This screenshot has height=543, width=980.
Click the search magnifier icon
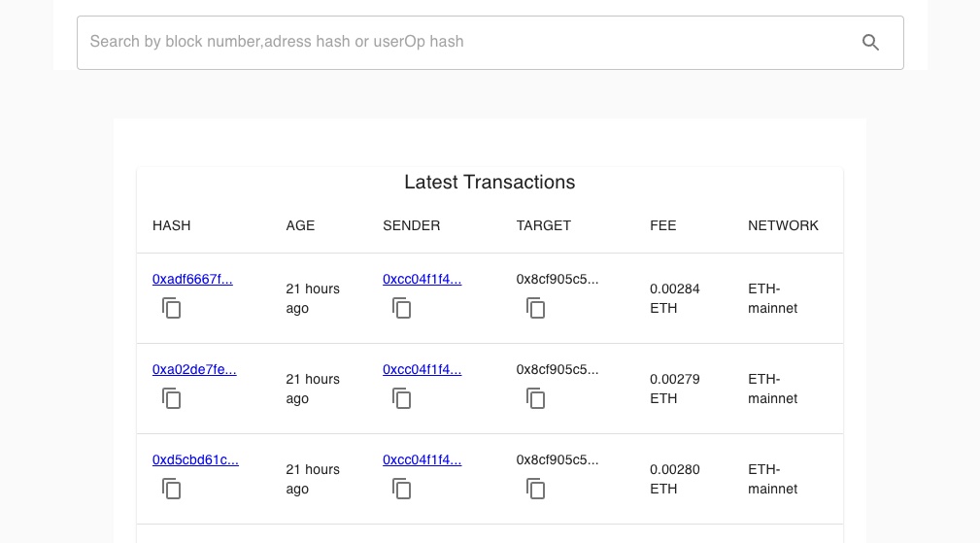click(870, 43)
